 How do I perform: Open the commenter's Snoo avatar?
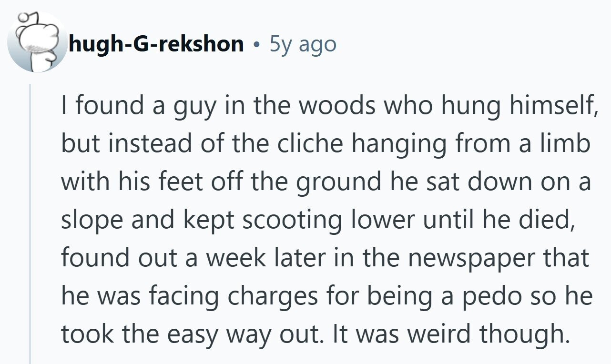[37, 42]
